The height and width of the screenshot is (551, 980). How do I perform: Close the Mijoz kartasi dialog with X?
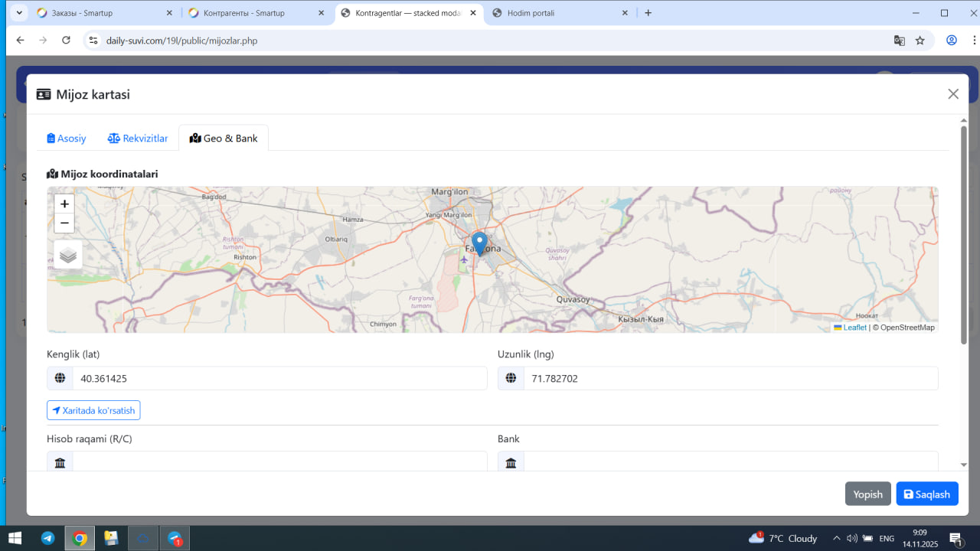click(x=953, y=94)
